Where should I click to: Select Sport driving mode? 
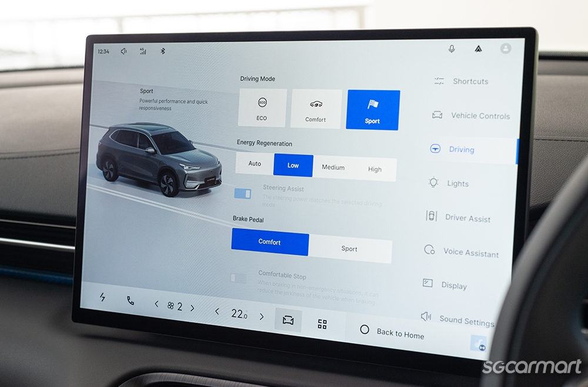(373, 110)
